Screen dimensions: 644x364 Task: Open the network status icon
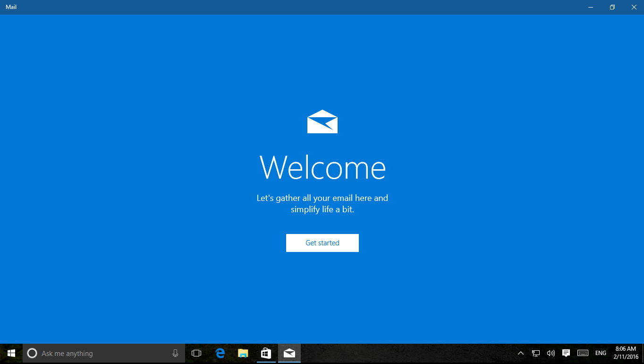point(536,353)
